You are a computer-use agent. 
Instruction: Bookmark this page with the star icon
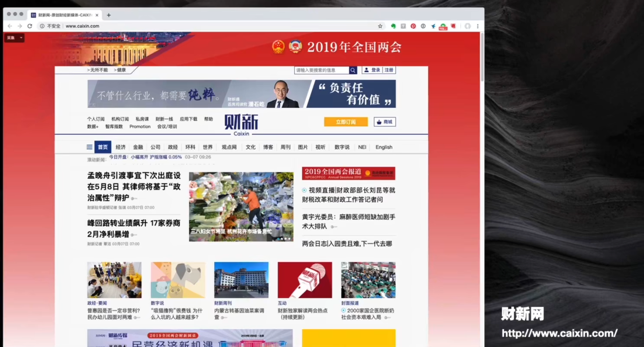[x=380, y=26]
